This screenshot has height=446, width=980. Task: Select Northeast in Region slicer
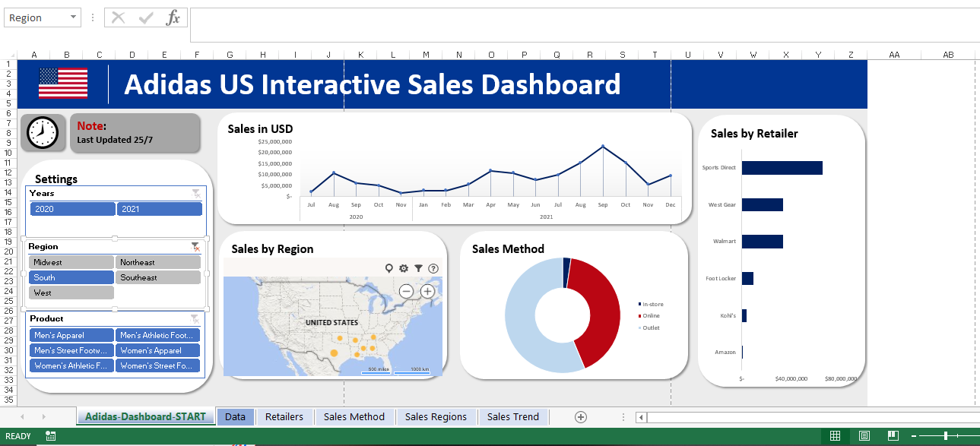click(158, 262)
